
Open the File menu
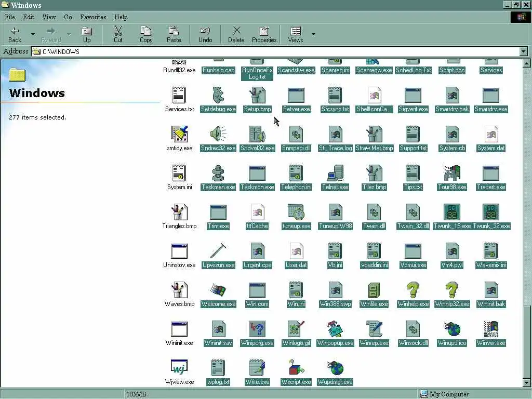(x=10, y=17)
